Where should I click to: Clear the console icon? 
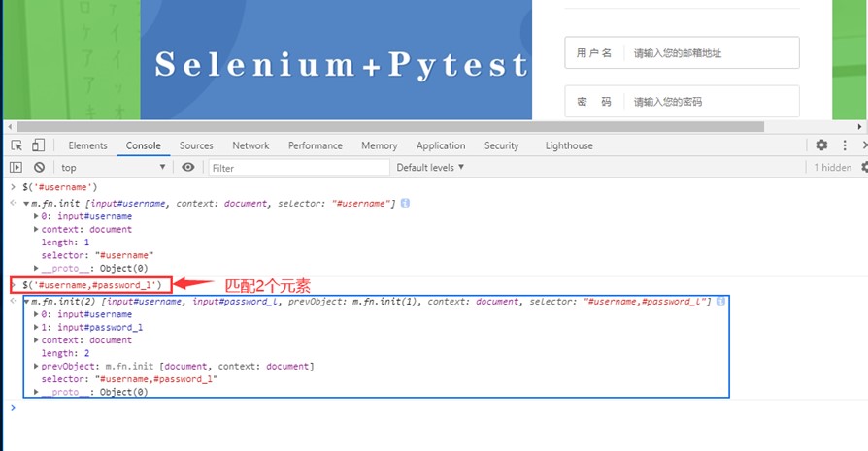coord(39,167)
